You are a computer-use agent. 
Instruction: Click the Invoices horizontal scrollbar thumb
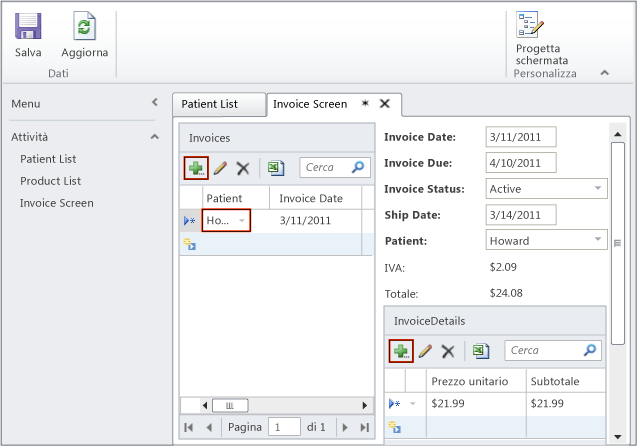tap(230, 405)
